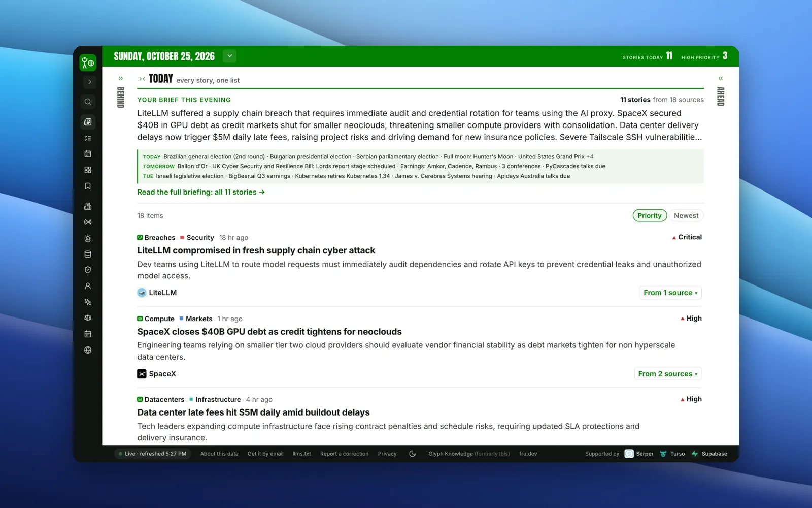Open the checklist icon in sidebar
This screenshot has height=508, width=812.
tap(88, 138)
